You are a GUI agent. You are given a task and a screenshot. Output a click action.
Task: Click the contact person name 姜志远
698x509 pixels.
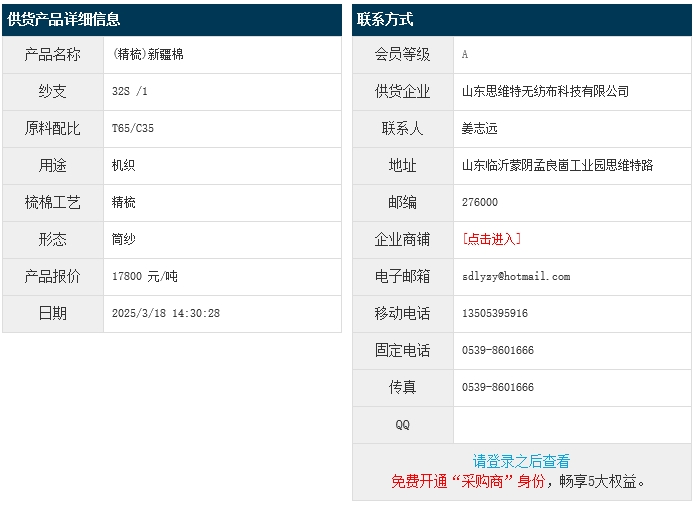[479, 128]
